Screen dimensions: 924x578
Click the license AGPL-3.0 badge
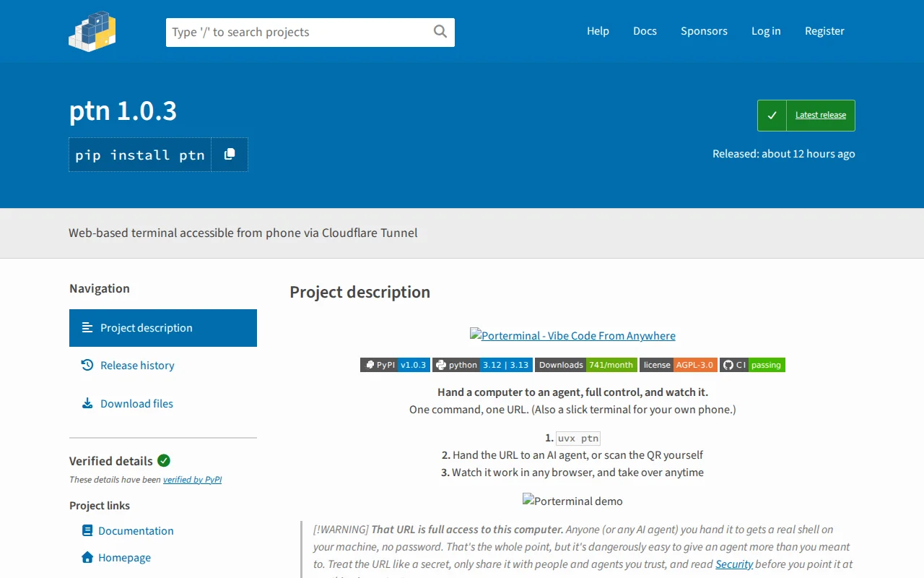(679, 365)
